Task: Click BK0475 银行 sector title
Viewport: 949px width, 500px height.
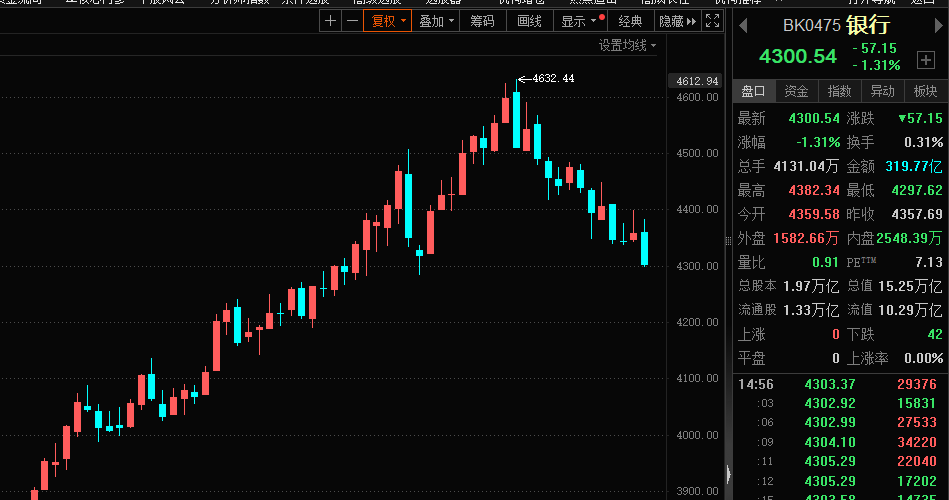Action: tap(836, 25)
